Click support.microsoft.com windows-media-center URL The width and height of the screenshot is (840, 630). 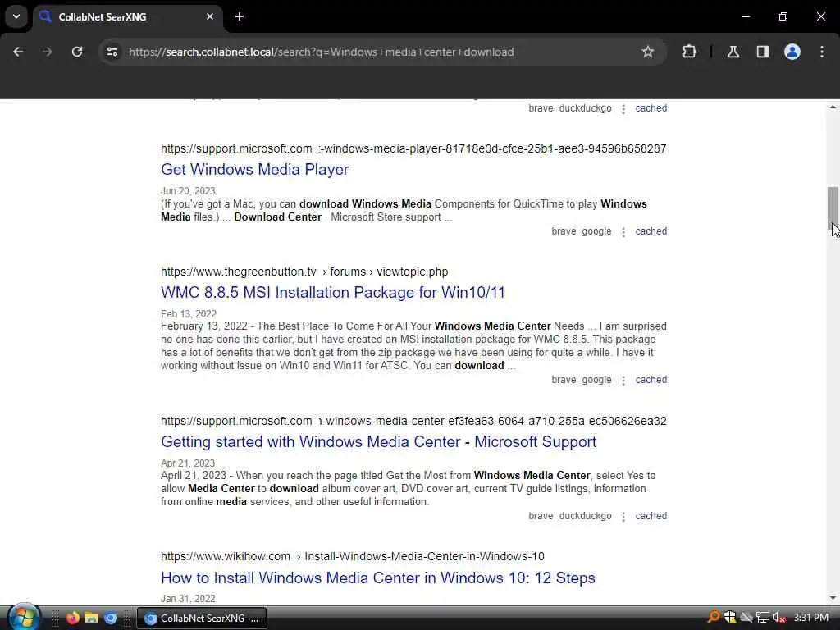413,421
